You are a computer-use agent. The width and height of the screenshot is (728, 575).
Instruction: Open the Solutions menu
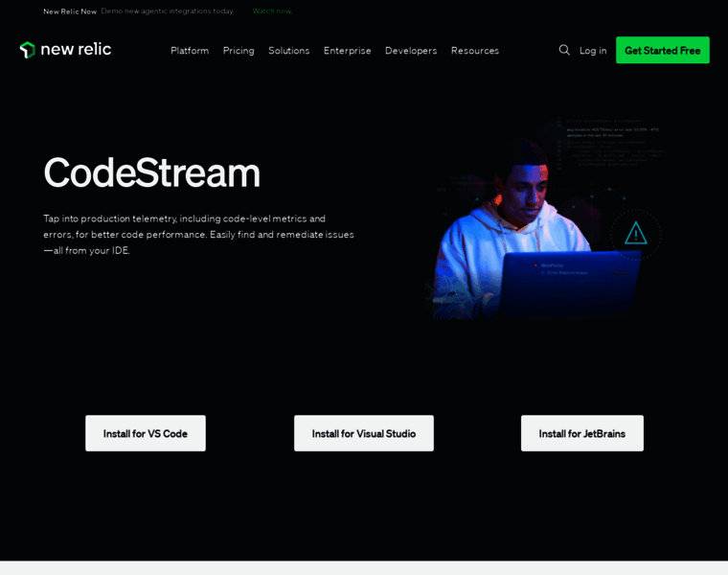pos(288,51)
